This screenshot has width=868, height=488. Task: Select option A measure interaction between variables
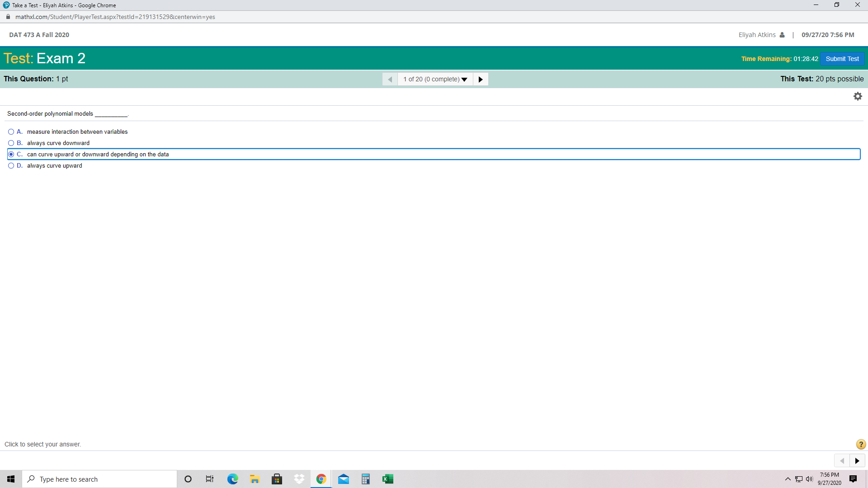click(x=11, y=132)
